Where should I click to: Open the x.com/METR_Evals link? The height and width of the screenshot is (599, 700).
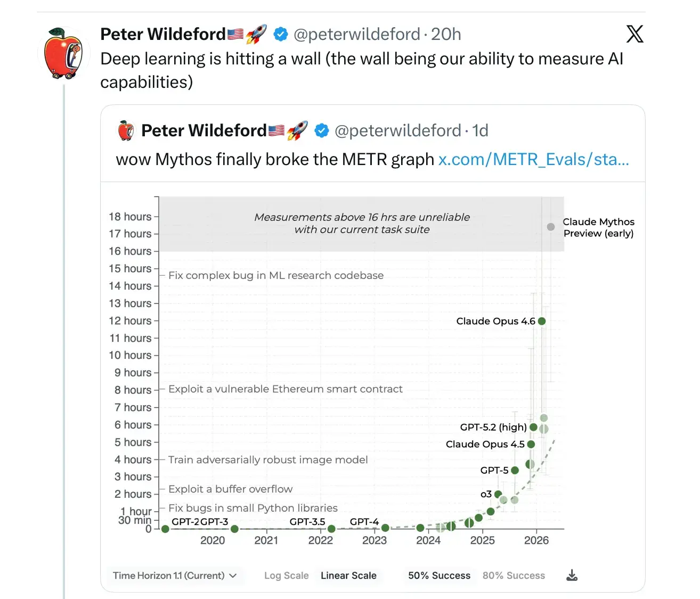pyautogui.click(x=533, y=159)
